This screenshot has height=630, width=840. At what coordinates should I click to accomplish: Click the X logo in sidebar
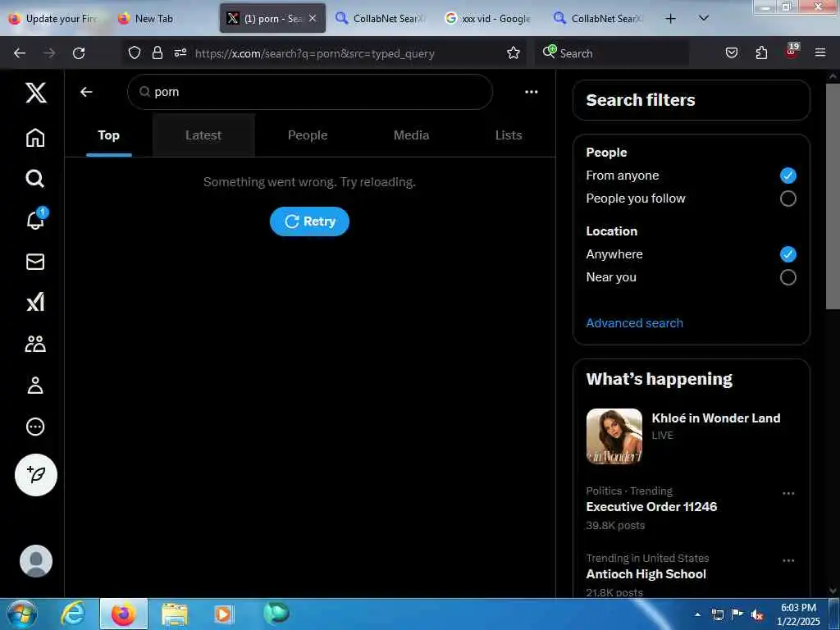click(x=36, y=94)
